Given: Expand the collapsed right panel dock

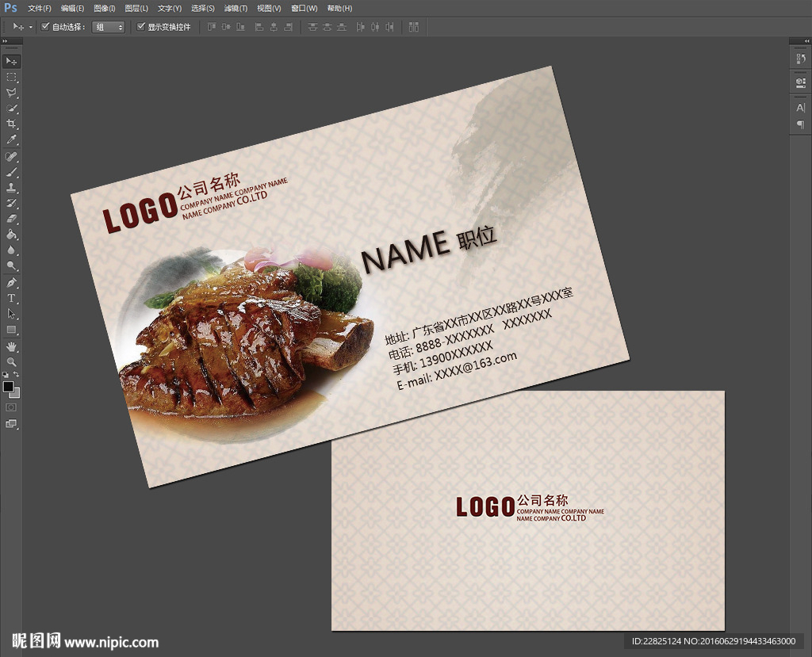Looking at the screenshot, I should click(x=806, y=41).
